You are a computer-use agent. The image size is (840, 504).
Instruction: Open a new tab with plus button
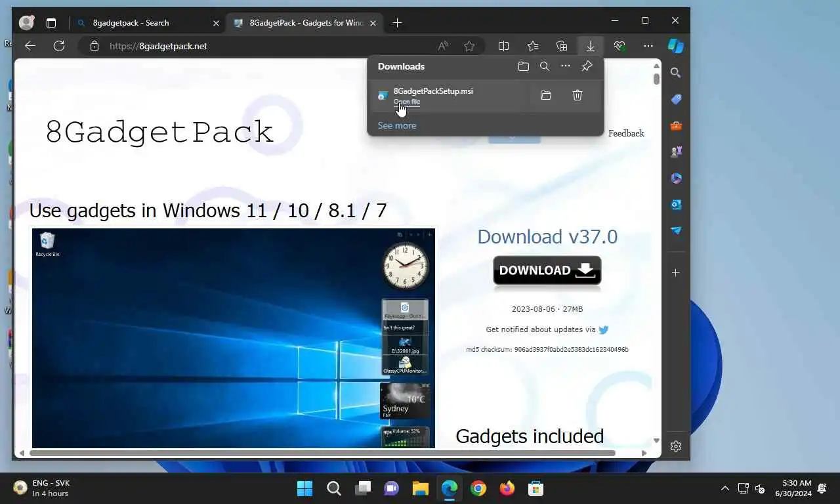[x=397, y=23]
